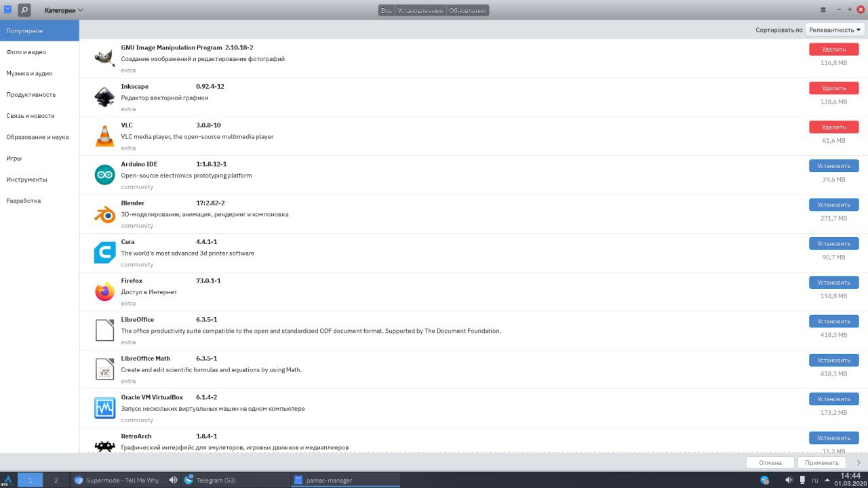Viewport: 868px width, 488px height.
Task: Select the Разработка category
Action: click(x=39, y=201)
